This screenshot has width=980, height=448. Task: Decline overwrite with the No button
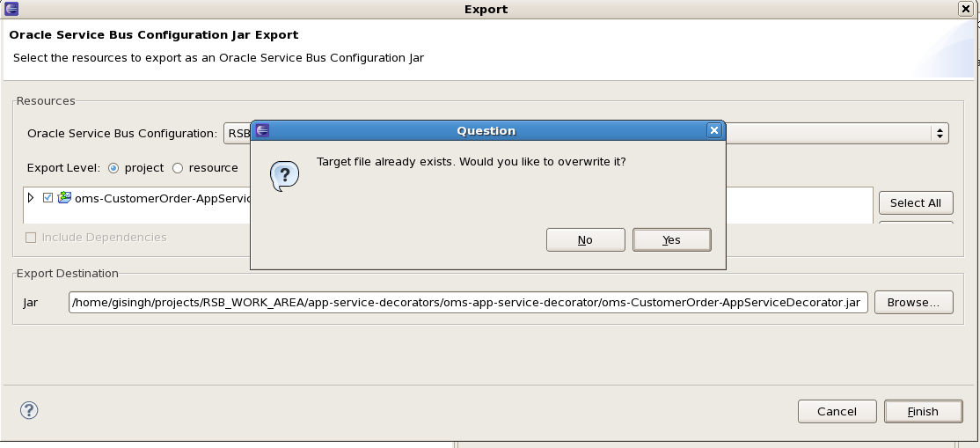[585, 239]
